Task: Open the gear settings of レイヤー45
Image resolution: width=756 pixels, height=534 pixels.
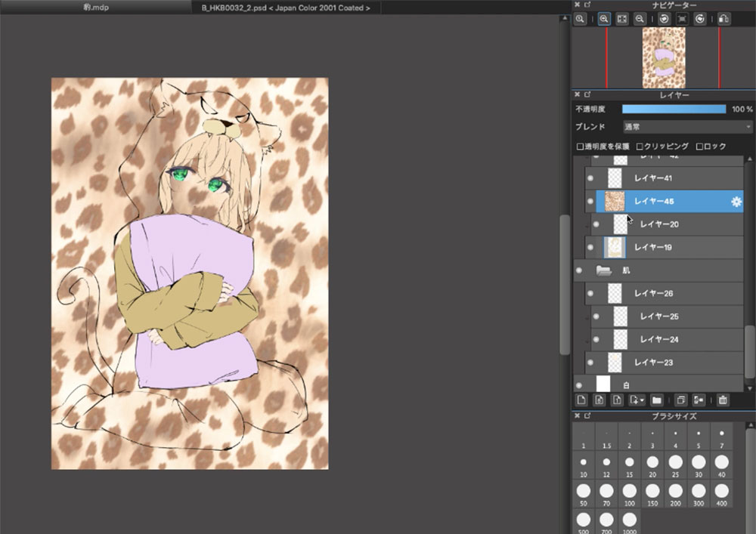Action: [x=736, y=202]
